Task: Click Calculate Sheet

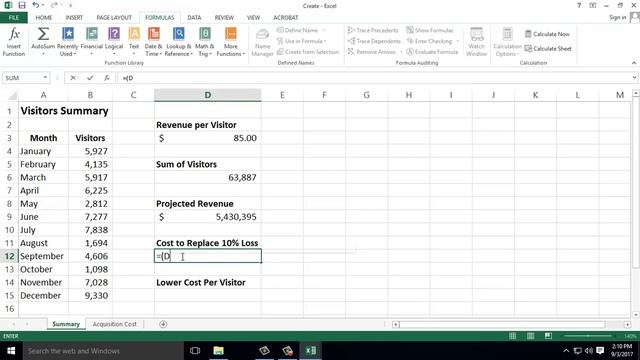Action: [548, 49]
